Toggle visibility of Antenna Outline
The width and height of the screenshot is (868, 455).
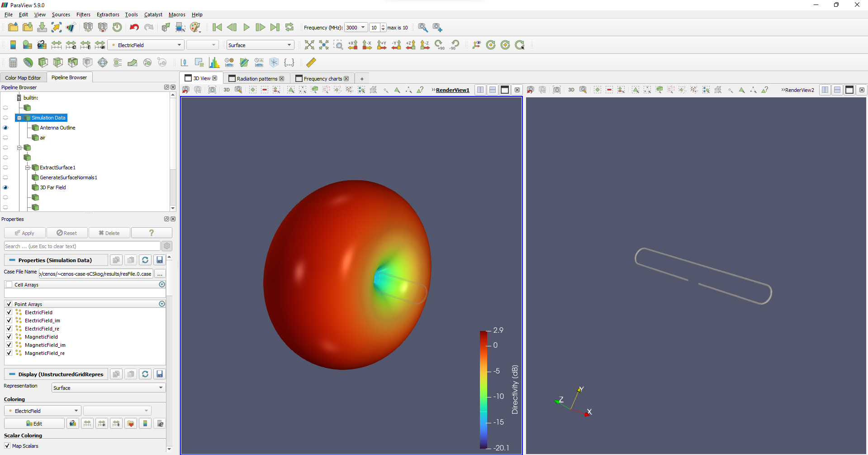pyautogui.click(x=5, y=128)
